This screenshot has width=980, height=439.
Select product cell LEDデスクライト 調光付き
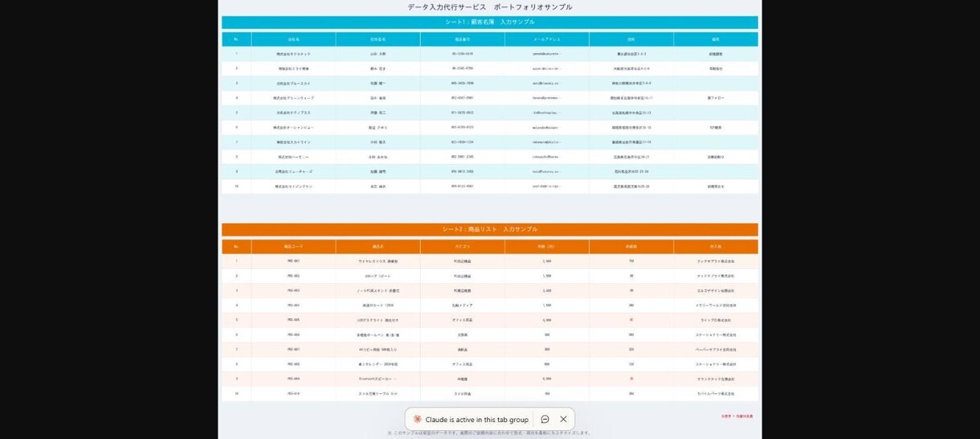[x=378, y=320]
